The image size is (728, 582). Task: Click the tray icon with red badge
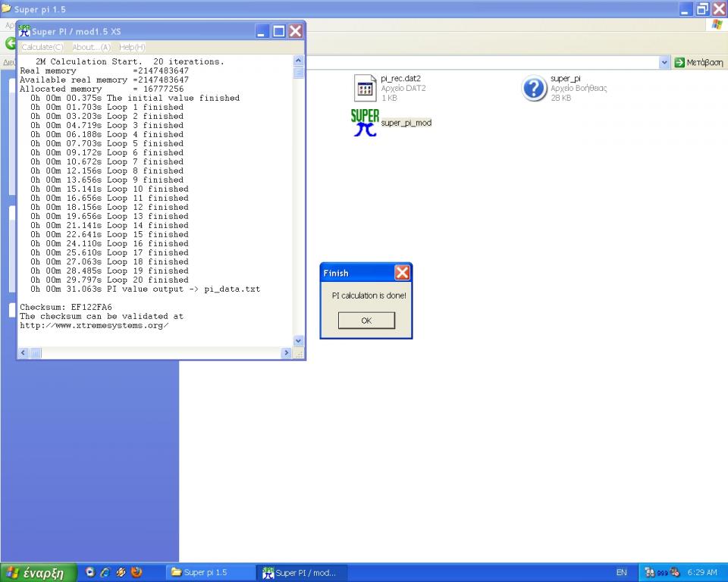point(675,573)
